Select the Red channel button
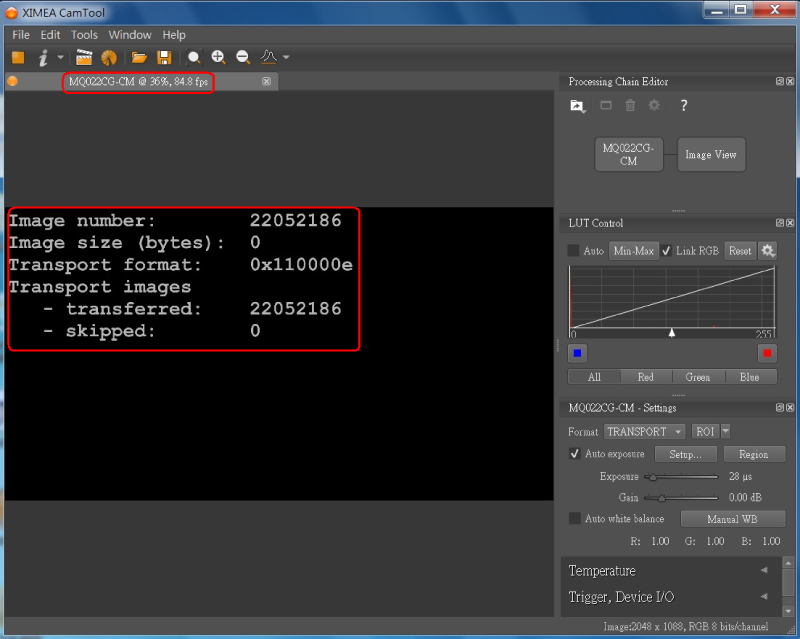This screenshot has width=800, height=639. [x=645, y=377]
